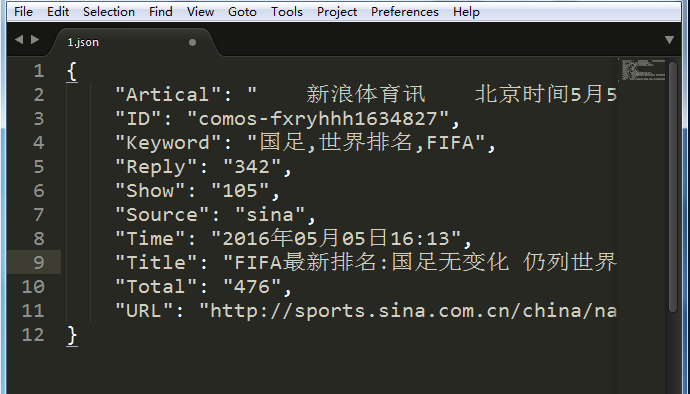Viewport: 690px width, 394px height.
Task: Click line number 6 in gutter
Action: pyautogui.click(x=39, y=191)
